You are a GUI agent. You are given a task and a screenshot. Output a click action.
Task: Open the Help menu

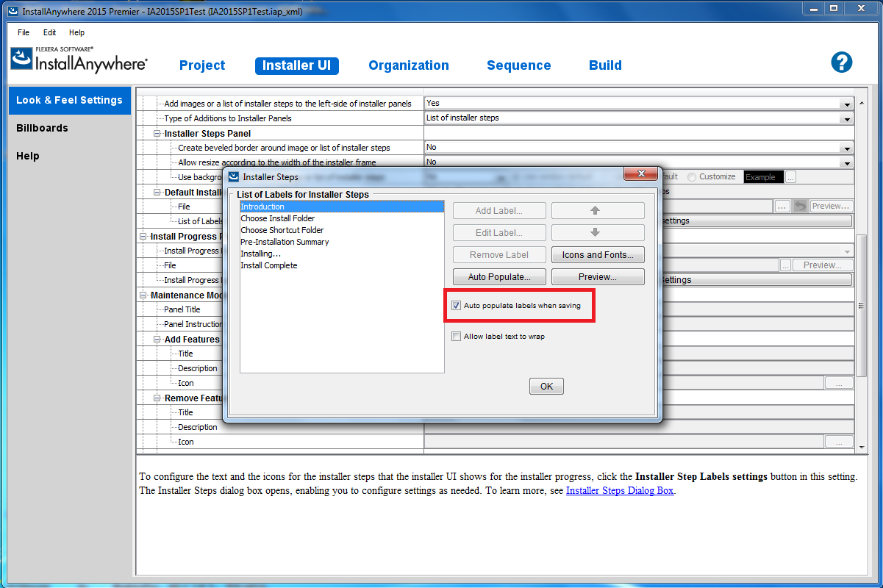[76, 32]
